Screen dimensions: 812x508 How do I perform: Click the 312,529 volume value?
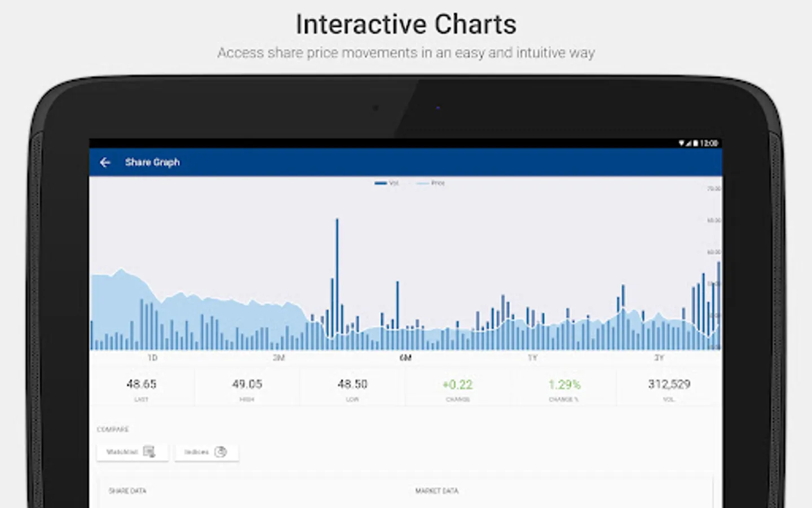tap(669, 384)
